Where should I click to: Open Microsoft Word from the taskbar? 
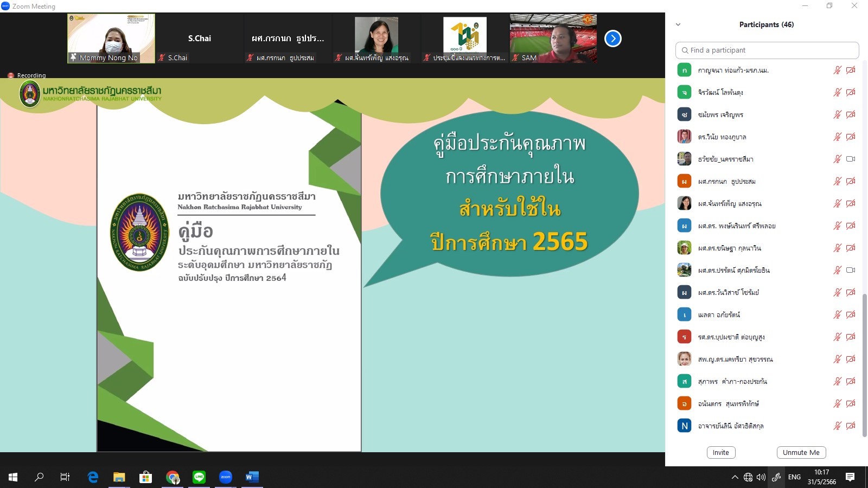252,477
